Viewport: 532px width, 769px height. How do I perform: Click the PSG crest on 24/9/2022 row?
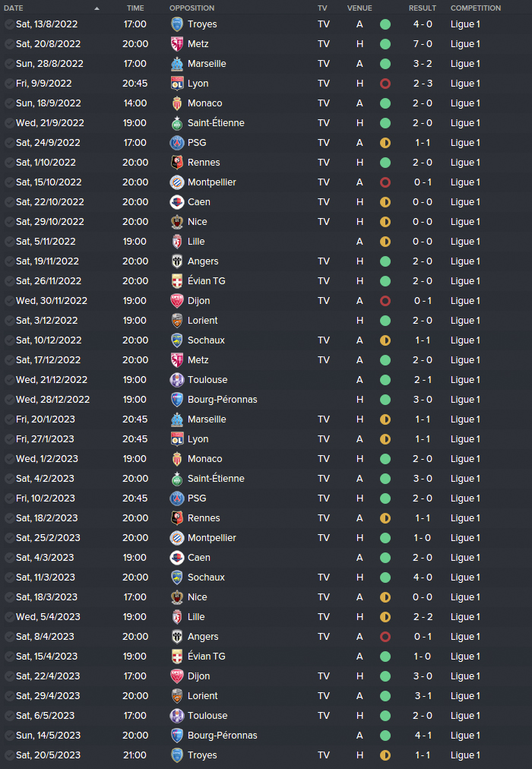click(177, 143)
